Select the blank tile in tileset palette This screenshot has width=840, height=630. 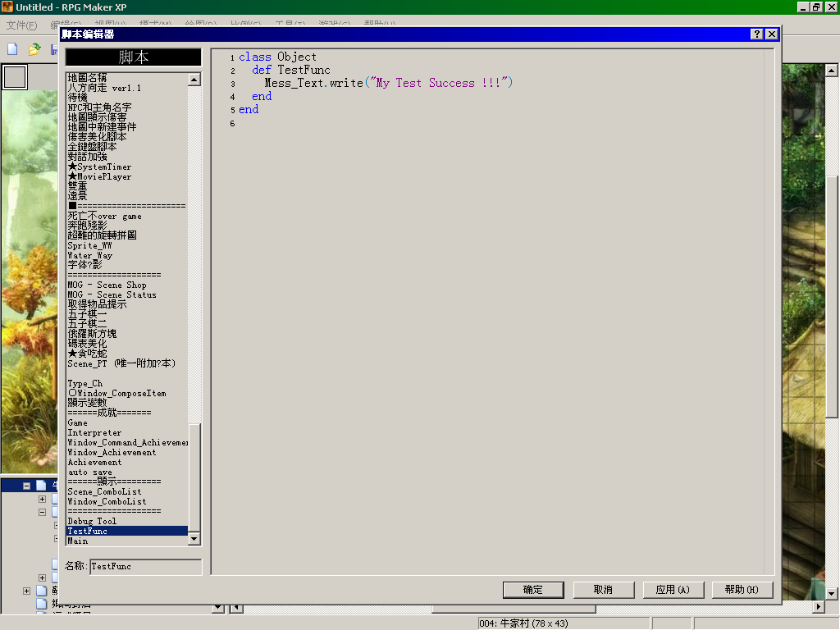click(15, 77)
